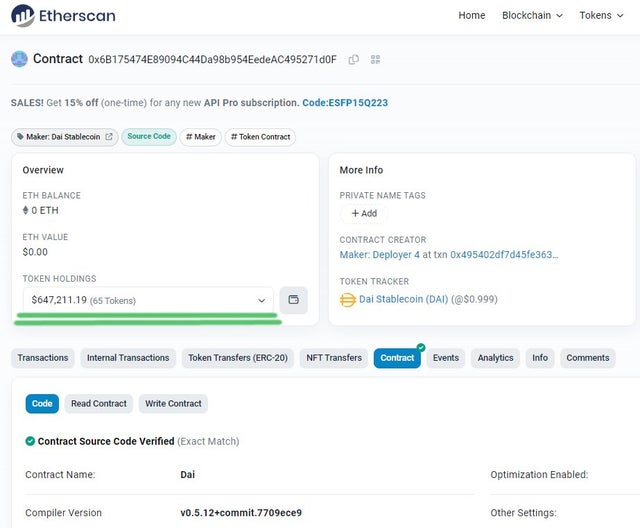The image size is (640, 528).
Task: Go to the Home page
Action: (472, 16)
